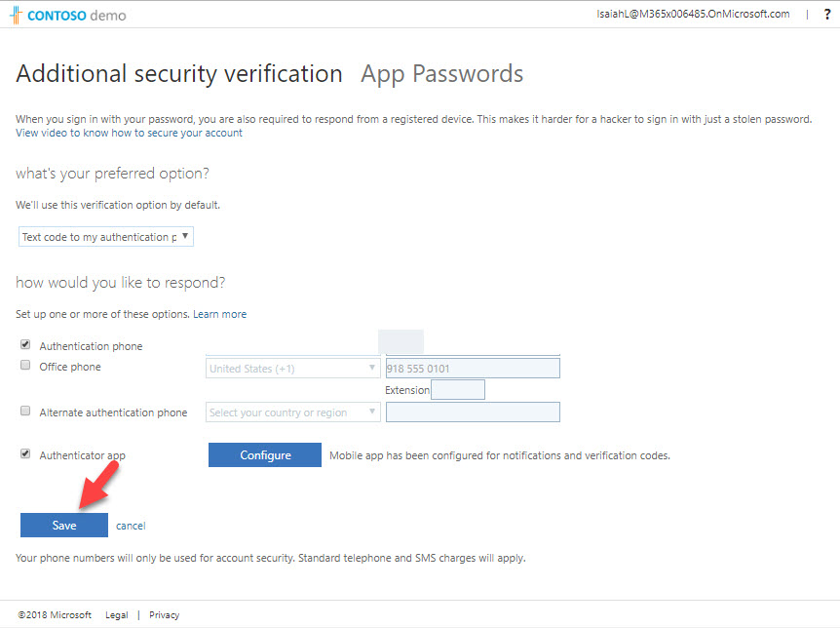The image size is (840, 628).
Task: Open View video to secure your account link
Action: (x=129, y=133)
